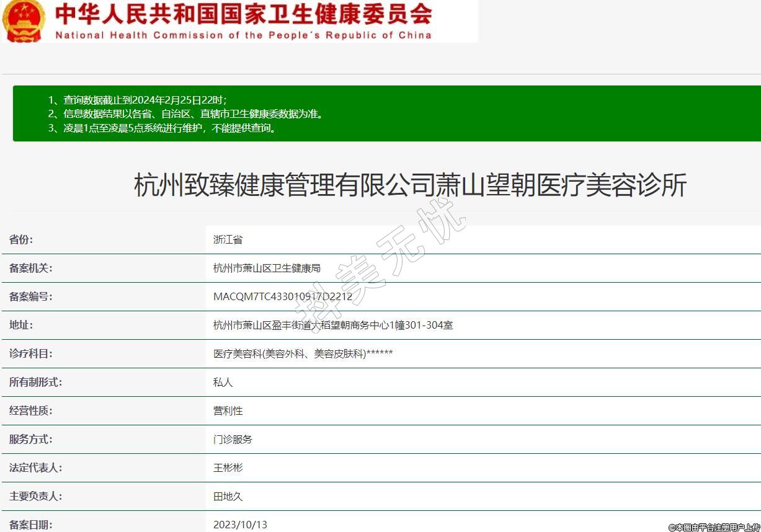Click the filing date 2023/10/13
761x532 pixels.
(x=240, y=525)
